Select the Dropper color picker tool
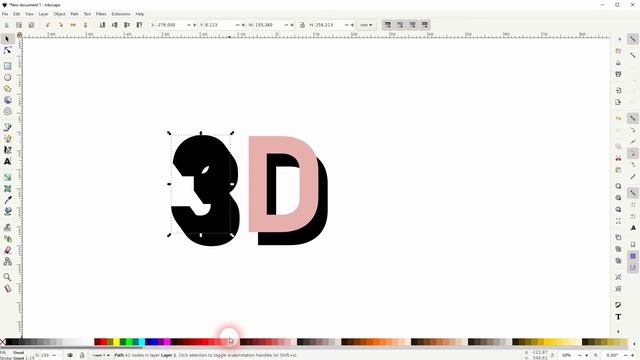This screenshot has height=360, width=640. pyautogui.click(x=7, y=200)
